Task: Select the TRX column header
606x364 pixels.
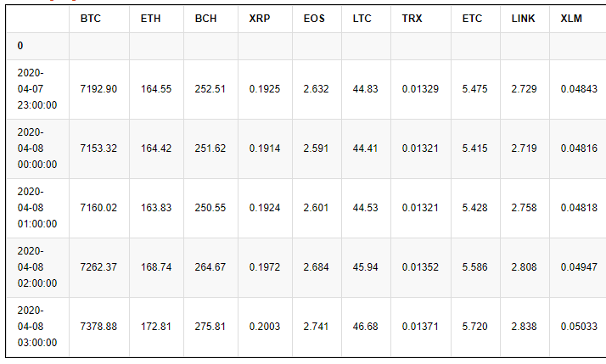Action: click(x=412, y=19)
